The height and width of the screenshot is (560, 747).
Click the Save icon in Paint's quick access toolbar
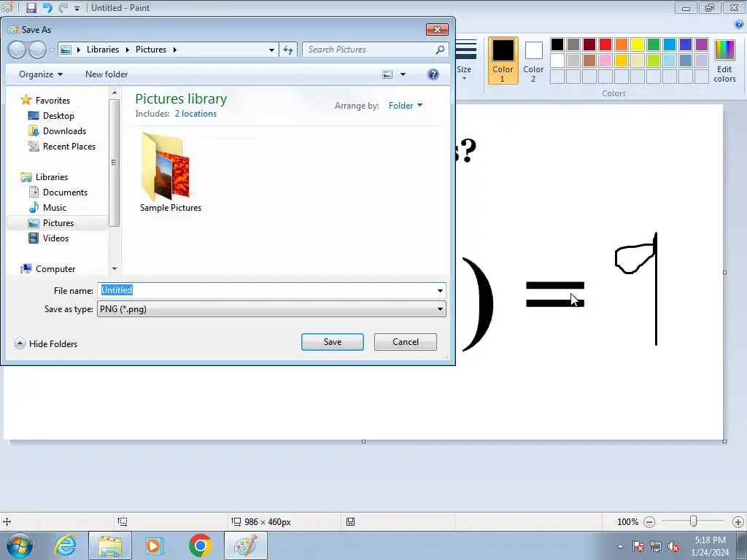31,7
